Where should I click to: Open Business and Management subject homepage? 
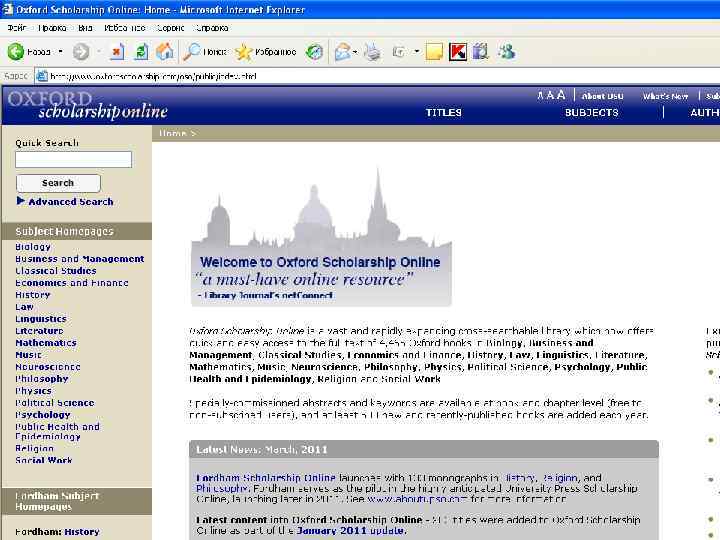(80, 259)
